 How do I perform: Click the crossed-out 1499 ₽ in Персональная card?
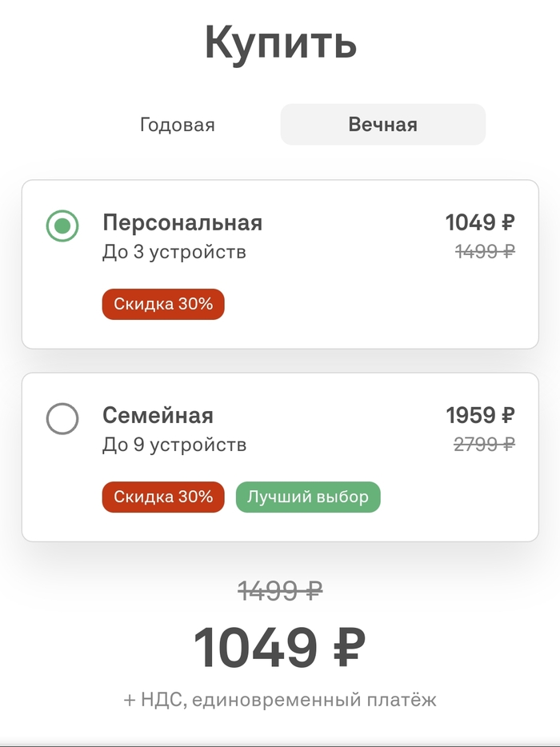click(485, 251)
